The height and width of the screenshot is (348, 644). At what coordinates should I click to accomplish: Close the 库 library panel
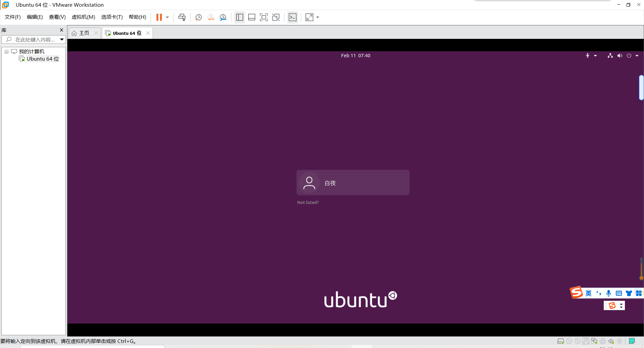pyautogui.click(x=61, y=30)
